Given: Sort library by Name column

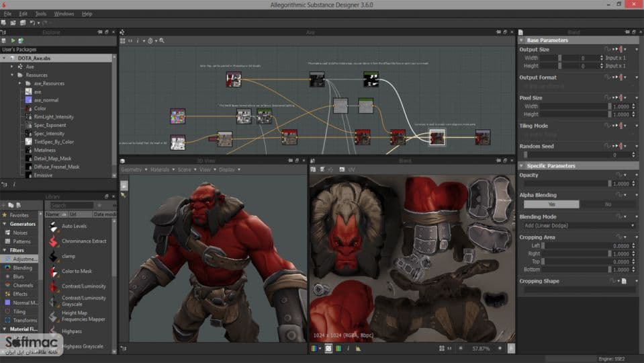Looking at the screenshot, I should pyautogui.click(x=56, y=214).
